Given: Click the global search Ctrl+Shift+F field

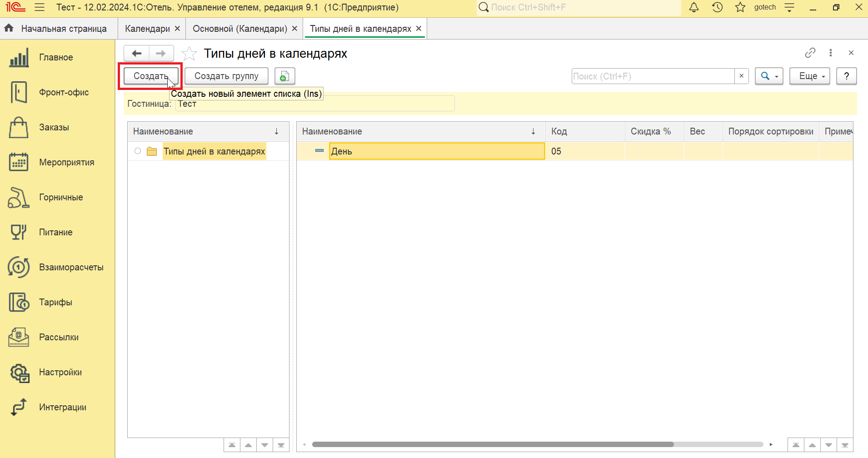Looking at the screenshot, I should pos(579,7).
